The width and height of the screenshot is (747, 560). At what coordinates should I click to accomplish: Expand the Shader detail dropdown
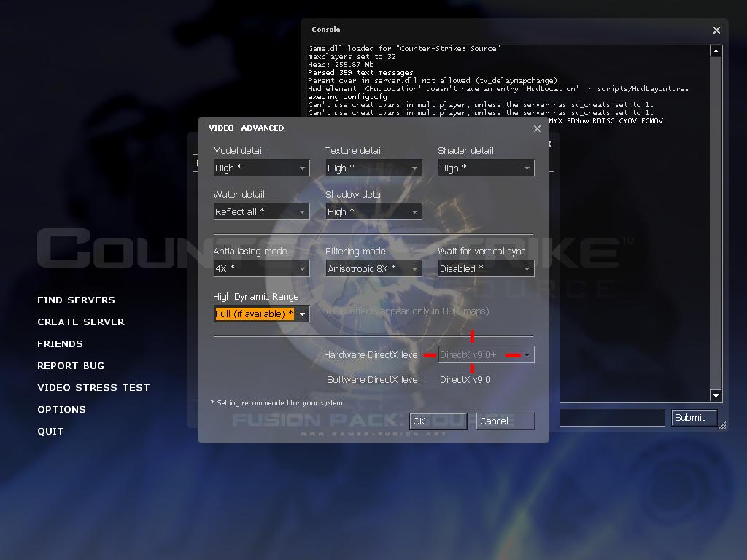[486, 168]
